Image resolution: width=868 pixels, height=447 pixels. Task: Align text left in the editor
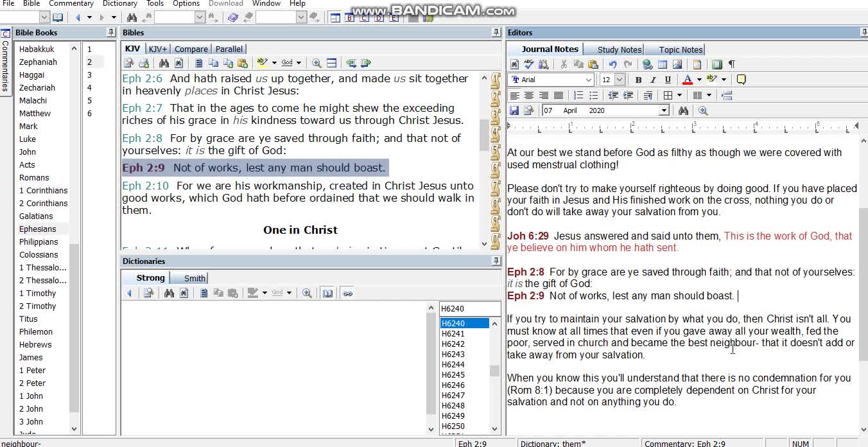(514, 95)
